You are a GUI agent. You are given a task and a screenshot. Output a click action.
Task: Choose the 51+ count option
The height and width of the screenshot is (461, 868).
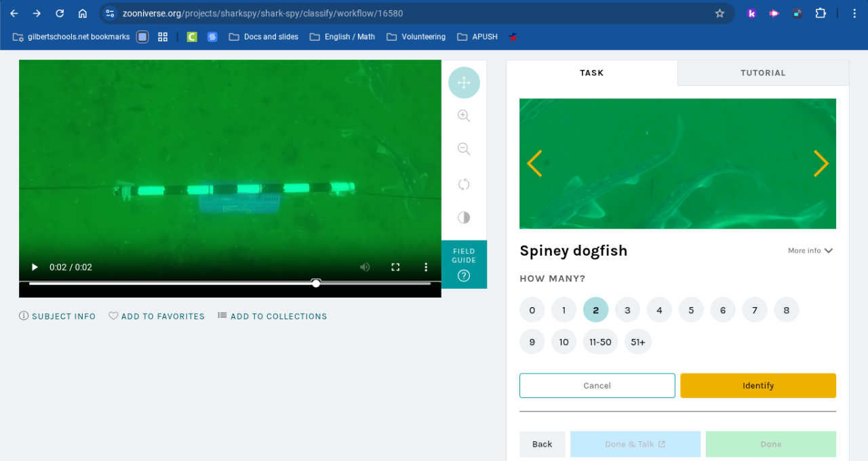pyautogui.click(x=638, y=342)
